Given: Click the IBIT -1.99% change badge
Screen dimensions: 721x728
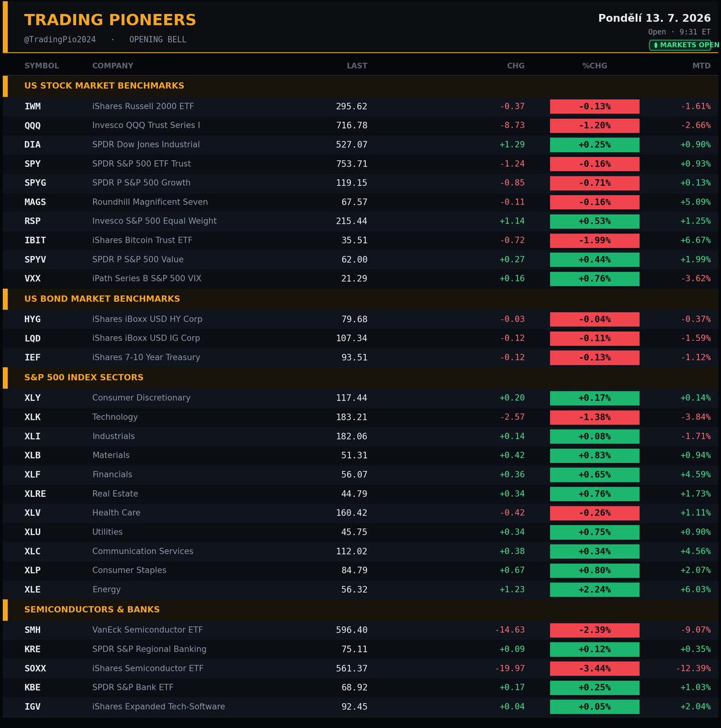Looking at the screenshot, I should 595,240.
